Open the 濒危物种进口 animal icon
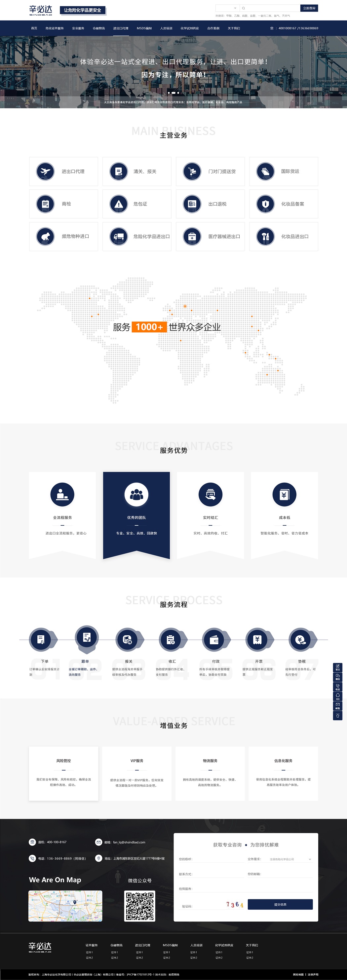347x980 pixels. pyautogui.click(x=45, y=236)
